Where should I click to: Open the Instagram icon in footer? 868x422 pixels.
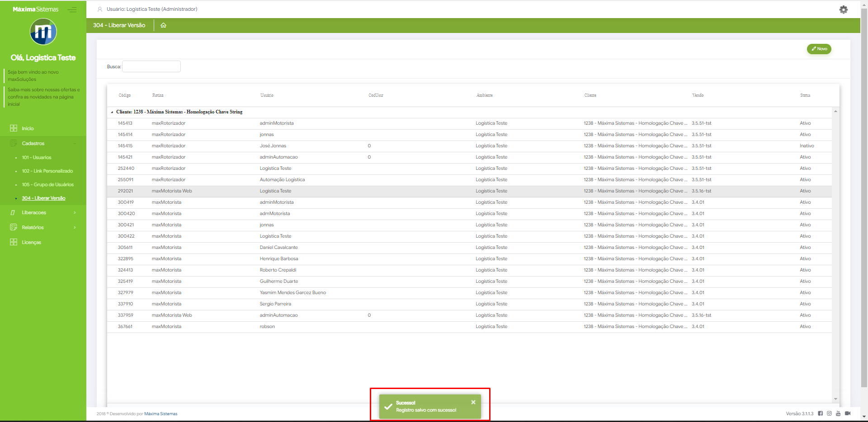[x=829, y=413]
